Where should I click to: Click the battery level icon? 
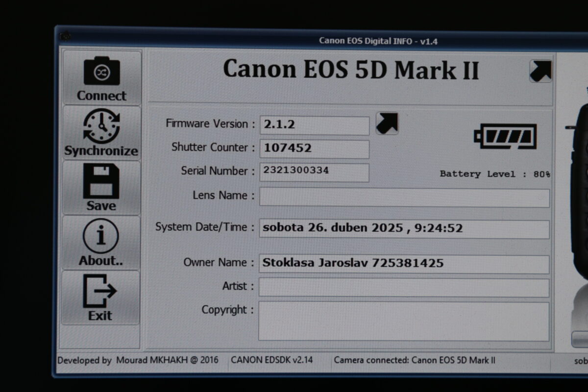[505, 137]
